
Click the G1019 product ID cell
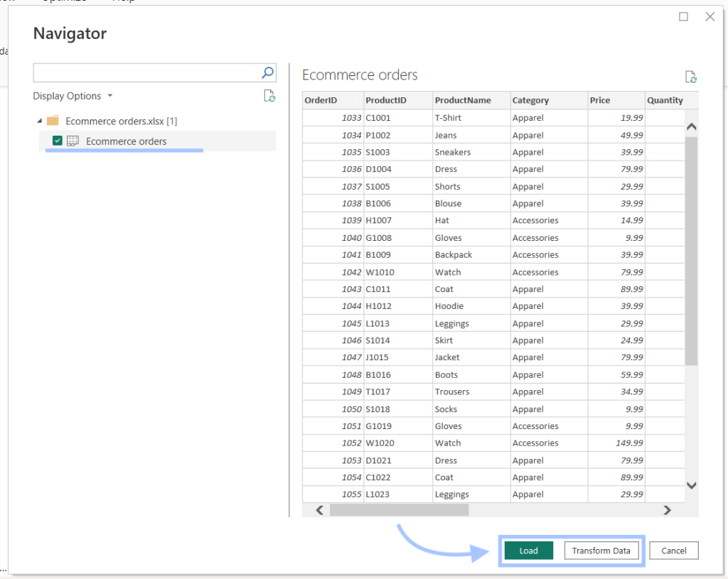point(398,426)
